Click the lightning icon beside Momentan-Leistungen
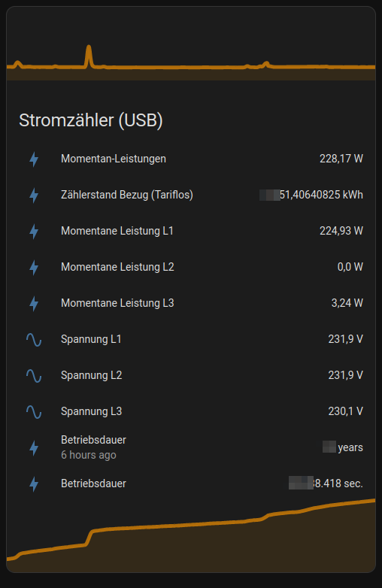382x588 pixels. (x=34, y=159)
